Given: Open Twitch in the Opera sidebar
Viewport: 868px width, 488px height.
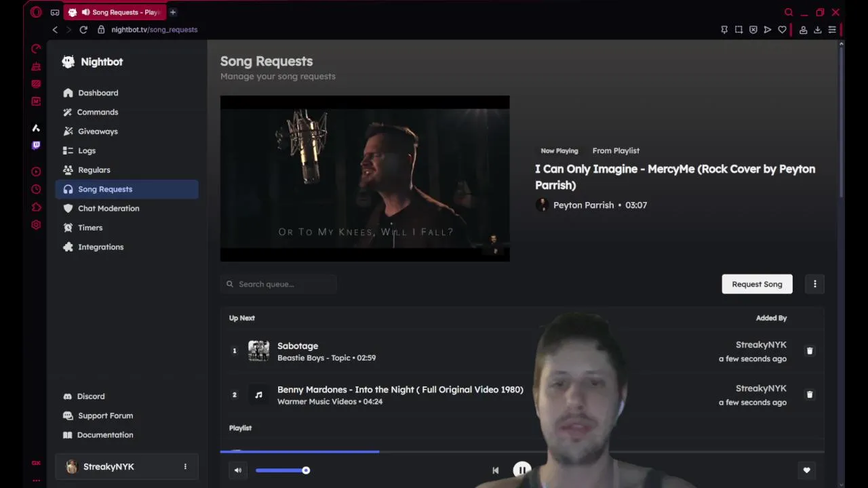Looking at the screenshot, I should point(36,145).
